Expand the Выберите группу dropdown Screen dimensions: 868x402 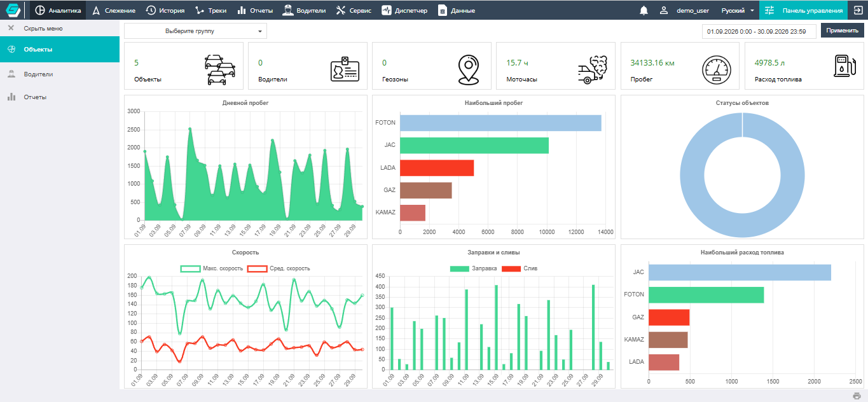196,31
